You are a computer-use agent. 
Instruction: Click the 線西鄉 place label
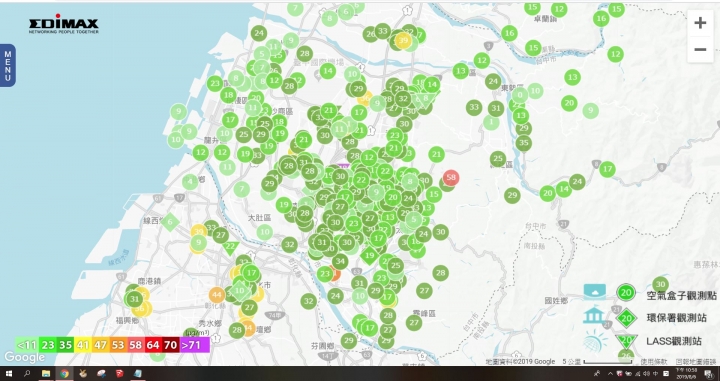154,221
